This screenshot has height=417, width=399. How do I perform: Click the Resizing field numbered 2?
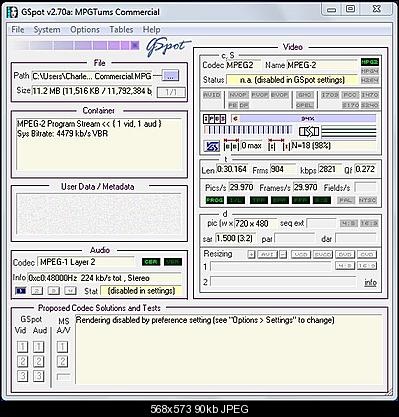click(x=283, y=282)
